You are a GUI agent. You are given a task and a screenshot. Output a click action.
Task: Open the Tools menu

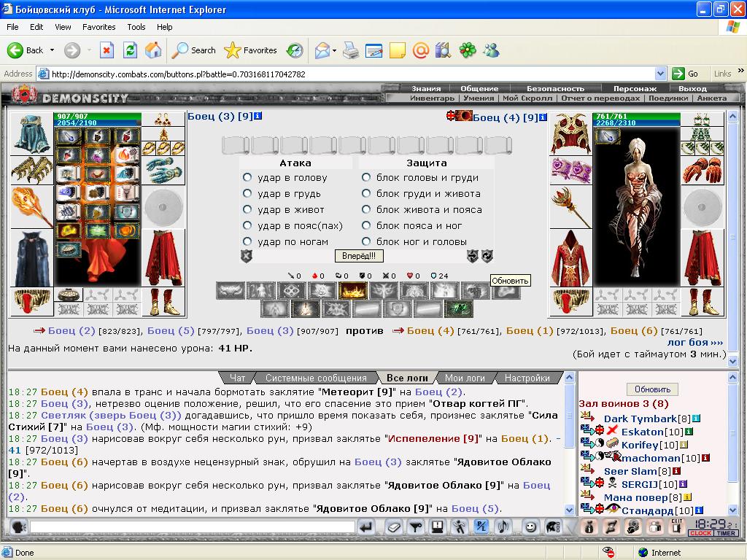pyautogui.click(x=136, y=27)
